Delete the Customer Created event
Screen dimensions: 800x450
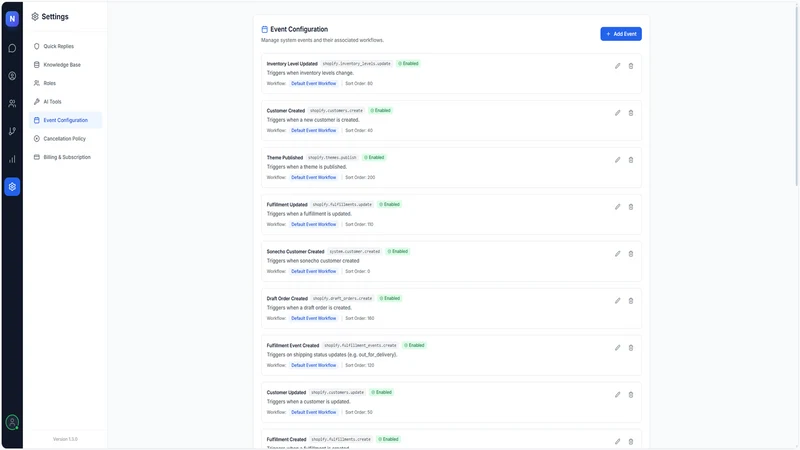point(631,113)
